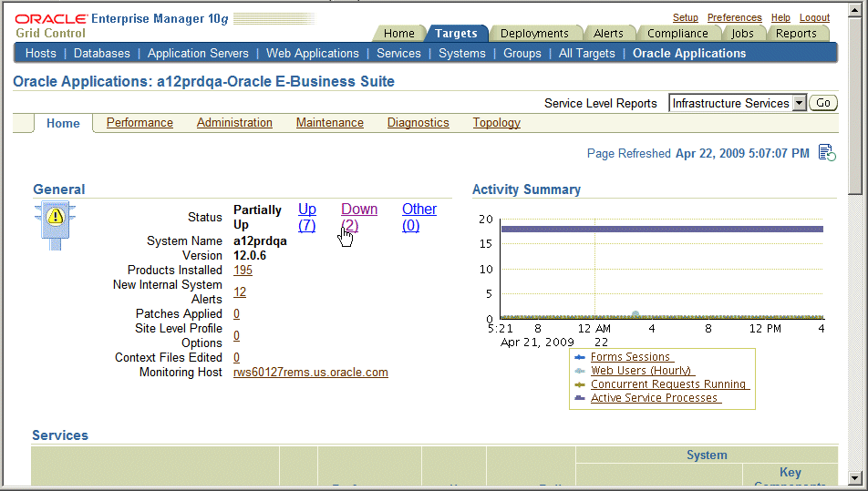The image size is (868, 491).
Task: Select the Home page subtab
Action: pos(63,123)
